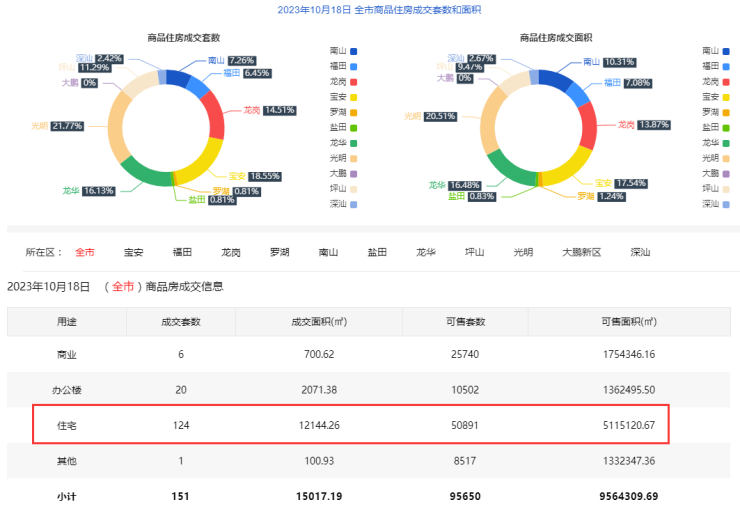
Task: Click the 龙岗 14.51% label on 成交套数 chart
Action: pos(270,110)
